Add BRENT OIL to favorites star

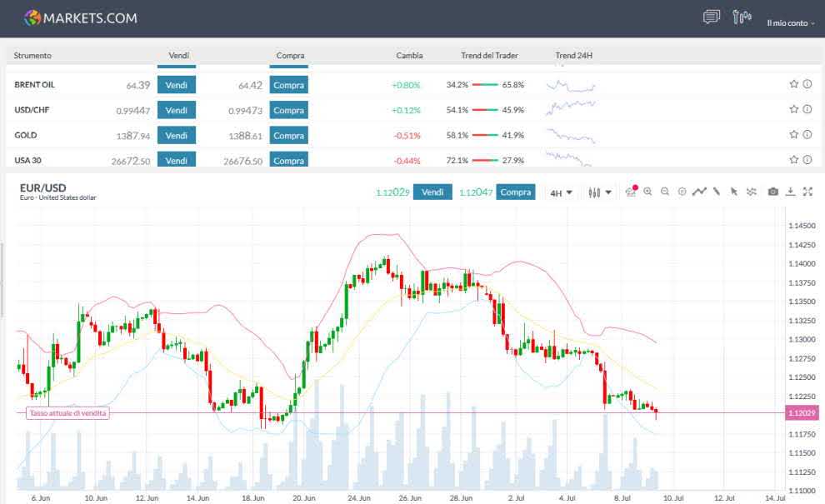tap(793, 84)
